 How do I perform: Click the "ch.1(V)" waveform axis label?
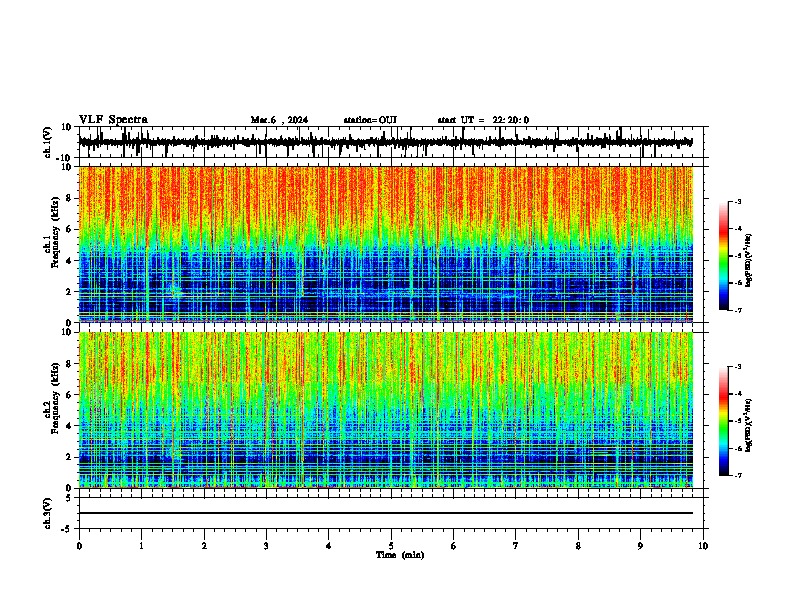pos(48,142)
